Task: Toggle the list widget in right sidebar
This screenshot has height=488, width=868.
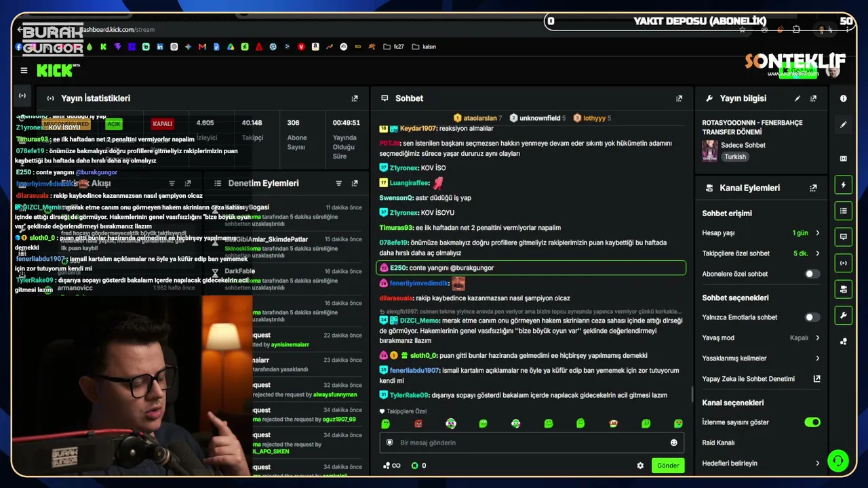Action: (x=844, y=211)
